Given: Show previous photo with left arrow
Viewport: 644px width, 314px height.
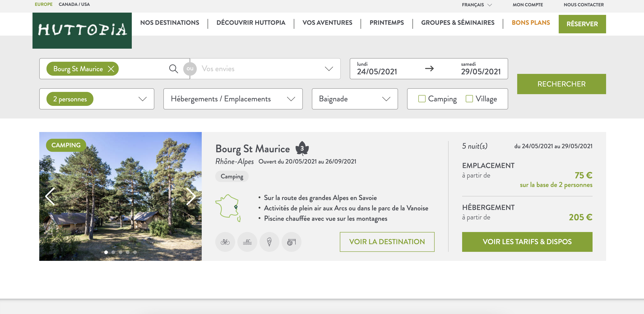Looking at the screenshot, I should 50,196.
